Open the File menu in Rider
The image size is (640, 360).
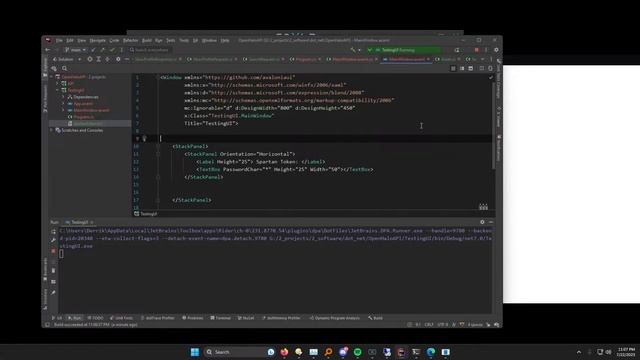(x=59, y=40)
